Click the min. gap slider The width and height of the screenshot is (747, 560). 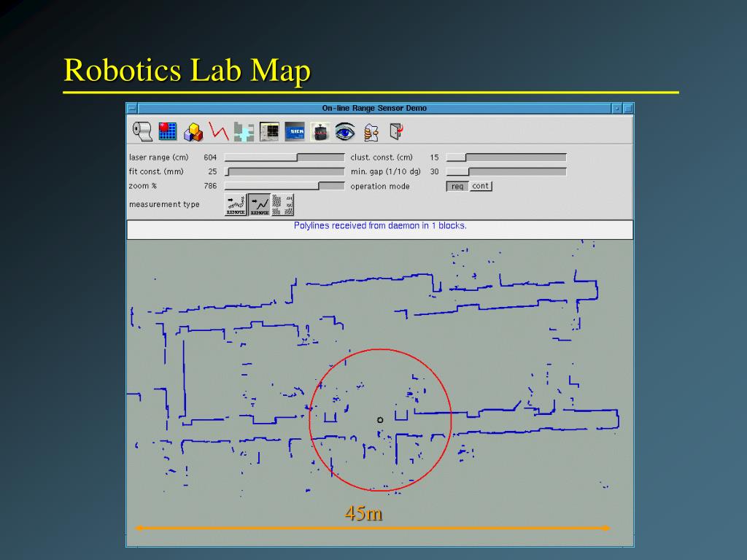506,171
